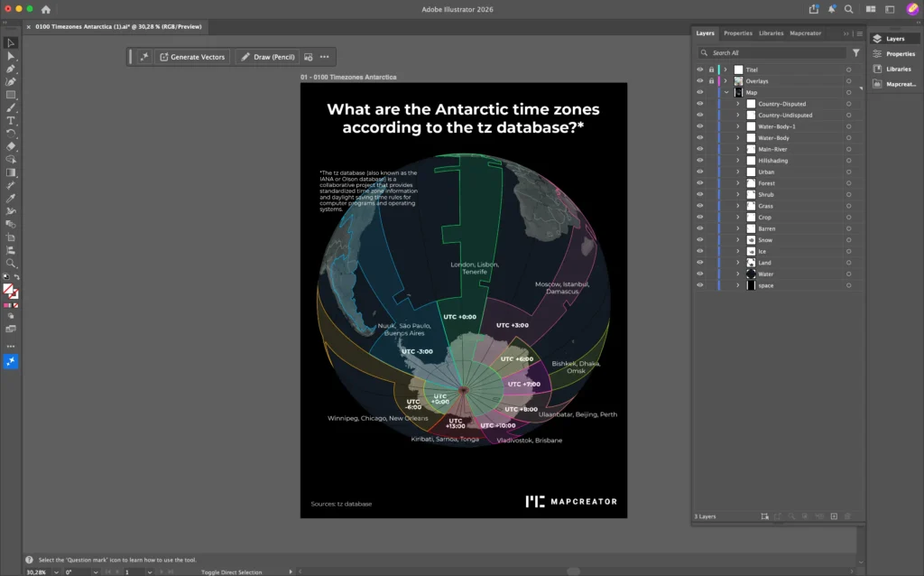Expand the Country-Disputed sublayer
924x576 pixels.
pyautogui.click(x=738, y=104)
